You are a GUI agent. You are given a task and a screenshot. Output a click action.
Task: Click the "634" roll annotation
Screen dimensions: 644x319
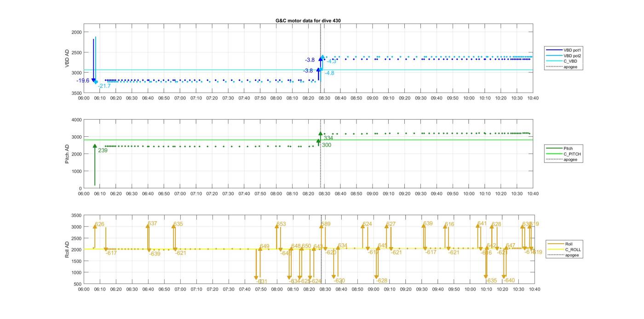343,246
